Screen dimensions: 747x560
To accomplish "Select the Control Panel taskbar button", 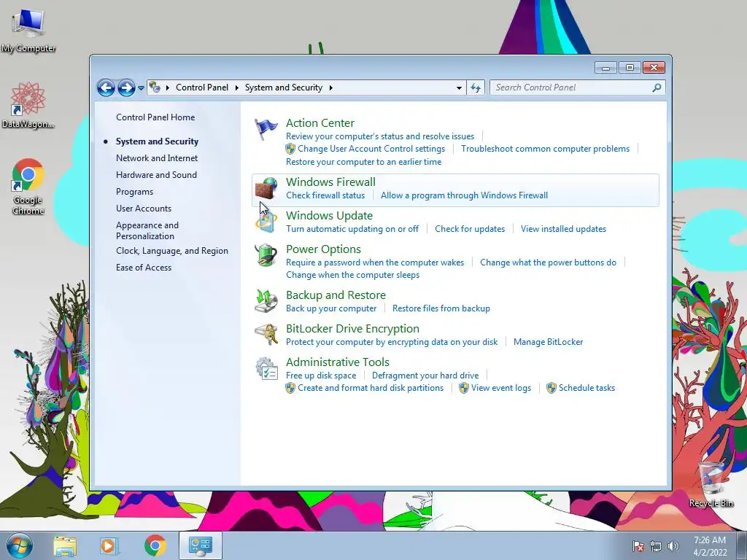I will (x=200, y=545).
